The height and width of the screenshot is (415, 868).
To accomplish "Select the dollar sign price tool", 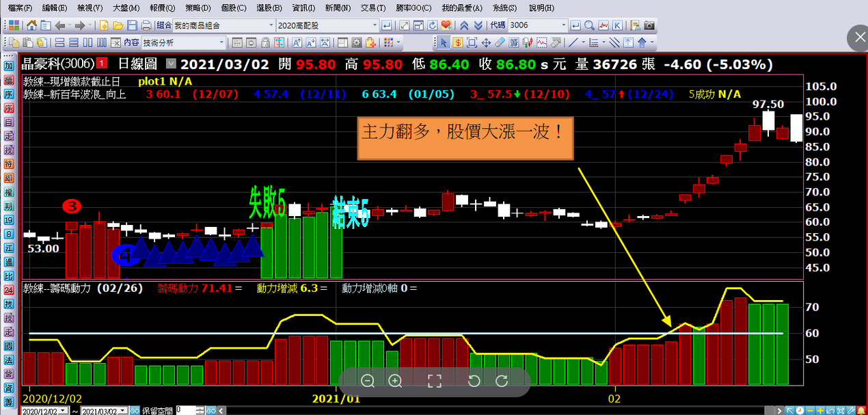I will pos(457,42).
